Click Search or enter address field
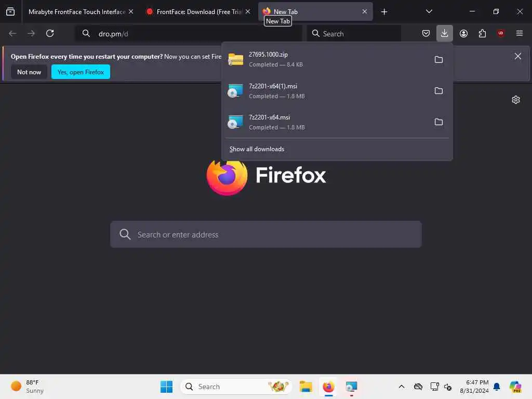The image size is (532, 399). click(x=266, y=234)
